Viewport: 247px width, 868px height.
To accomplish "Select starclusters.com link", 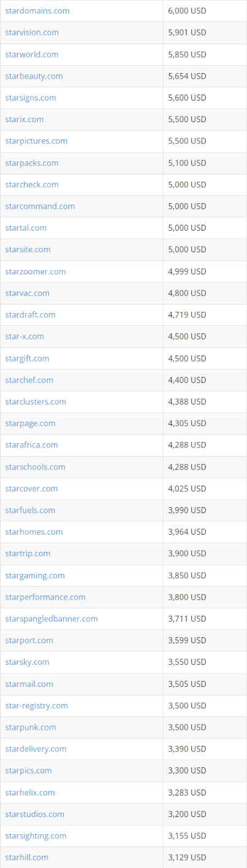I will click(x=36, y=401).
